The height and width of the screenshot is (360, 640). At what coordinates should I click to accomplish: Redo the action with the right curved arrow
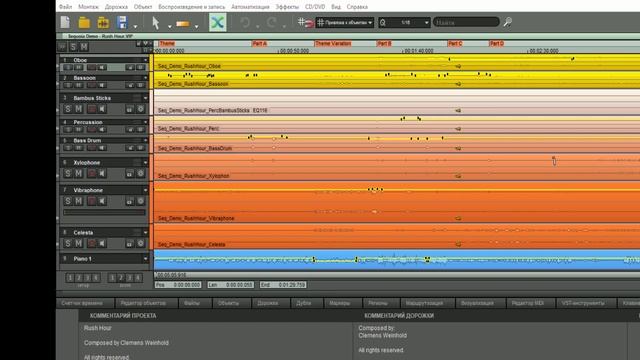tap(271, 22)
